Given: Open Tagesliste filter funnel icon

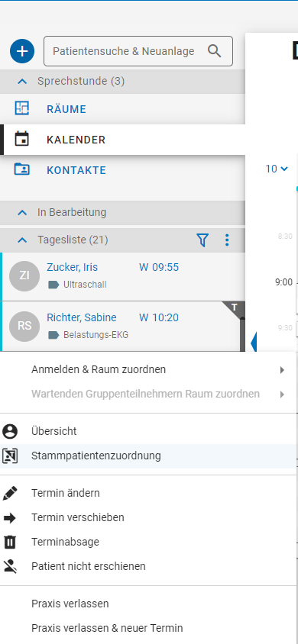Looking at the screenshot, I should coord(202,240).
